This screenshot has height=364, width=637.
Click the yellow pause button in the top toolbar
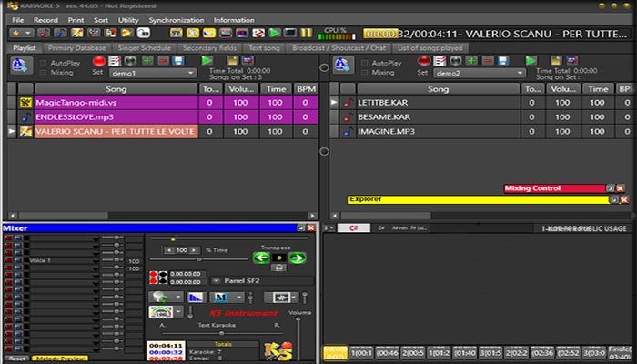(307, 33)
